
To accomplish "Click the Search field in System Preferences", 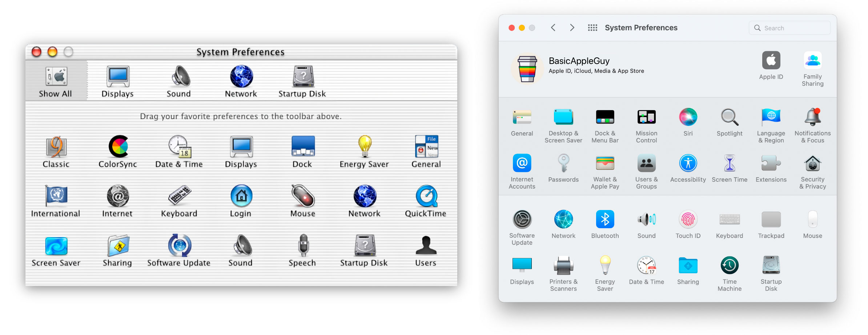I will 789,28.
